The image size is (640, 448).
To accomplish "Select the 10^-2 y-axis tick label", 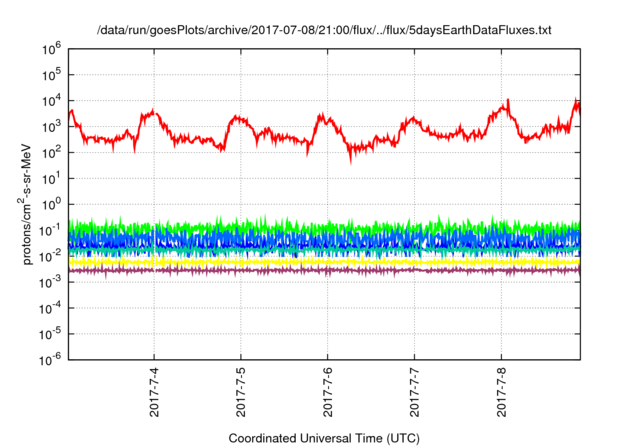I will point(50,256).
